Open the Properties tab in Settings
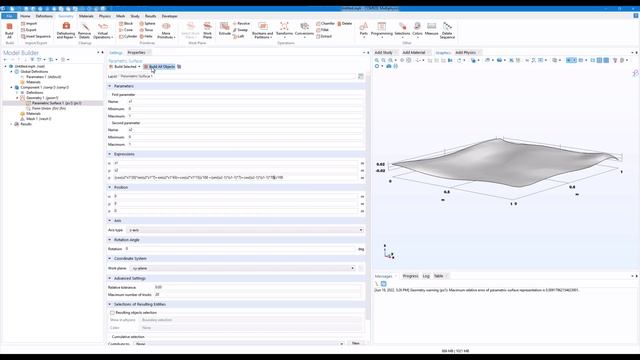 136,53
